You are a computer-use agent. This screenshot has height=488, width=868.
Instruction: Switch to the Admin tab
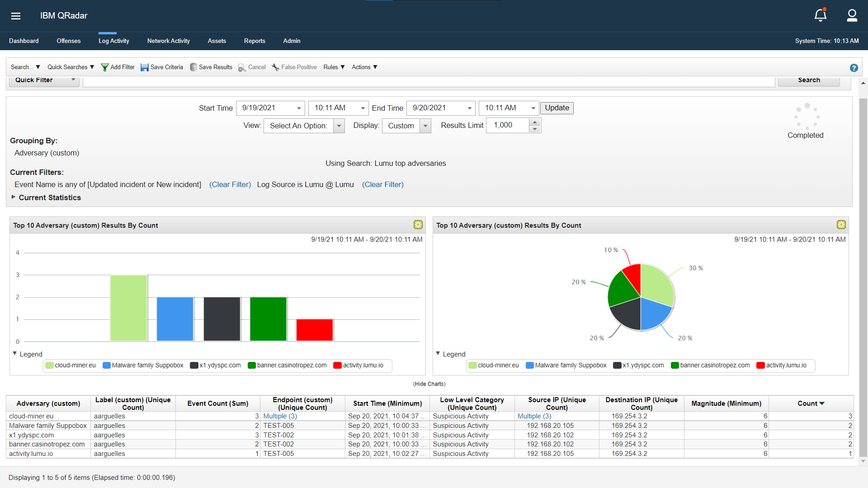coord(292,41)
